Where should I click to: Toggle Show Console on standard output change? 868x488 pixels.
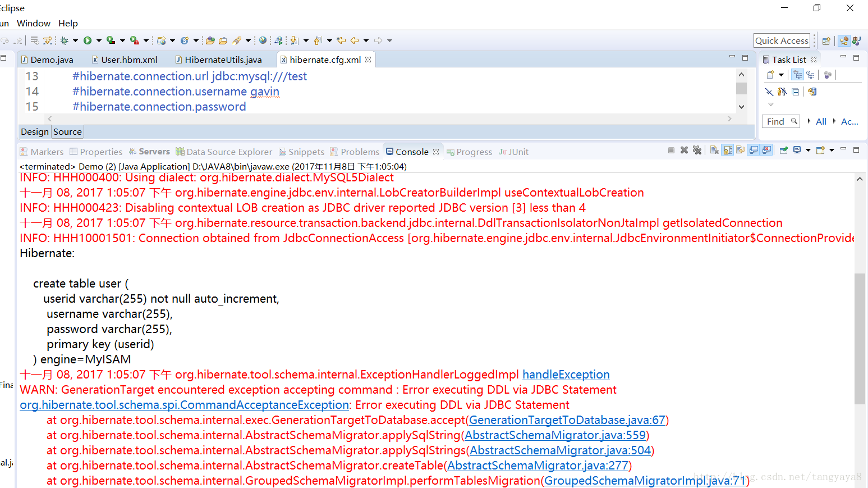pos(753,150)
